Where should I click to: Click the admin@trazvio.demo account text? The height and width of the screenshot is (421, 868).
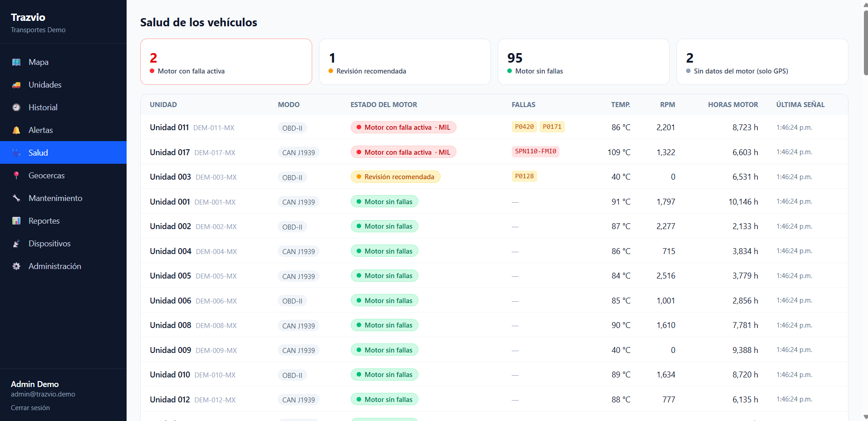click(x=43, y=394)
